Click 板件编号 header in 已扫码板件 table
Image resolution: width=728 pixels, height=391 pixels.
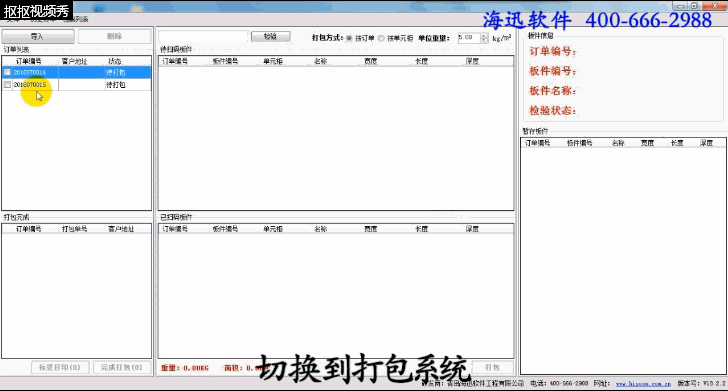[x=225, y=229]
